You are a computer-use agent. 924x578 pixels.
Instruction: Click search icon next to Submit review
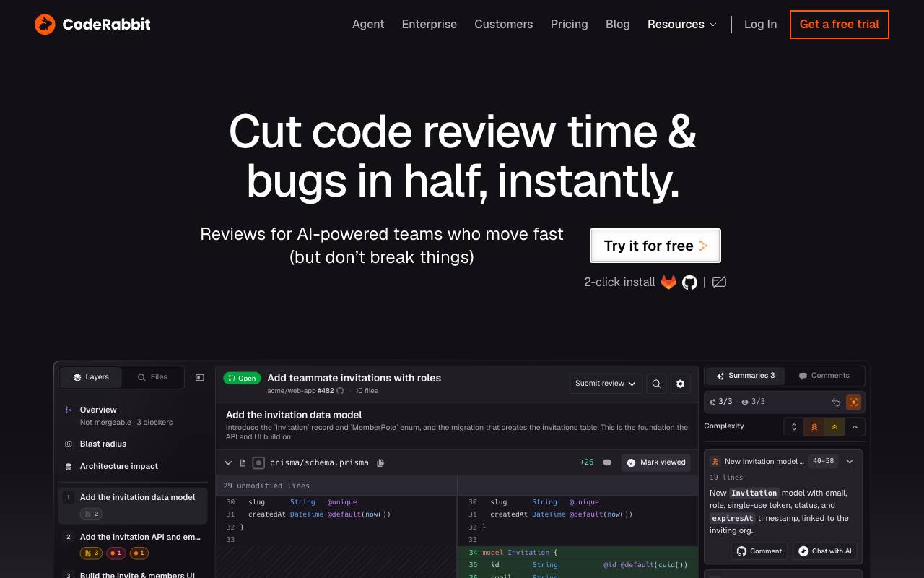pyautogui.click(x=656, y=384)
